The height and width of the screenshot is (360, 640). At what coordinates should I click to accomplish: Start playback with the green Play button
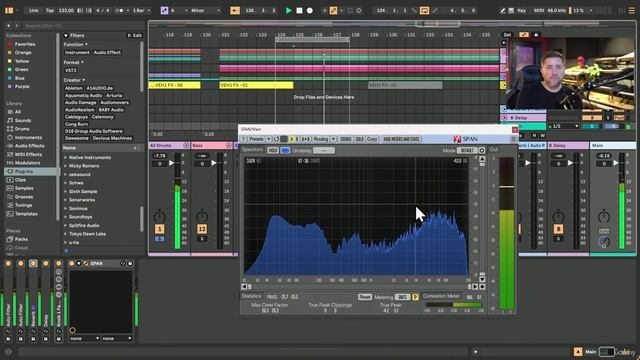(x=289, y=11)
